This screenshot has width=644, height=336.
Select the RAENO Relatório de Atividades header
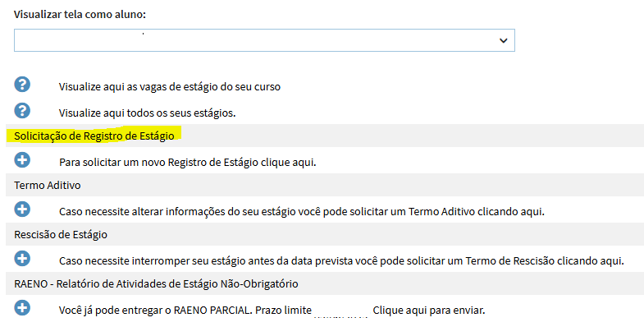[x=156, y=284]
